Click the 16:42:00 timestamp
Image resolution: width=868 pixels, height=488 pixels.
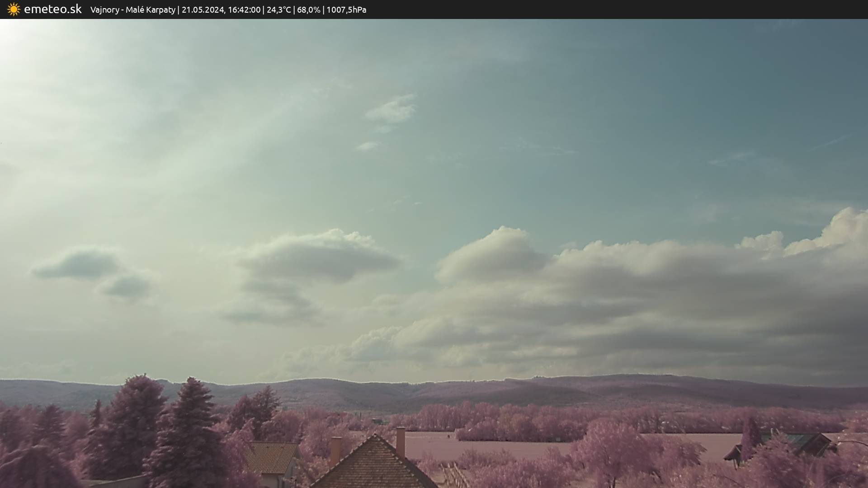tap(244, 9)
